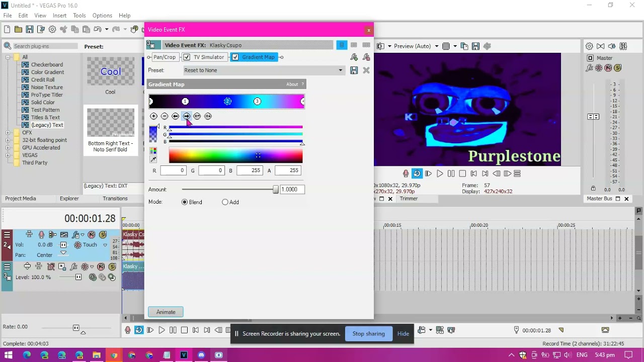The height and width of the screenshot is (362, 644).
Task: Select the Cool preset thumbnail
Action: click(x=111, y=72)
